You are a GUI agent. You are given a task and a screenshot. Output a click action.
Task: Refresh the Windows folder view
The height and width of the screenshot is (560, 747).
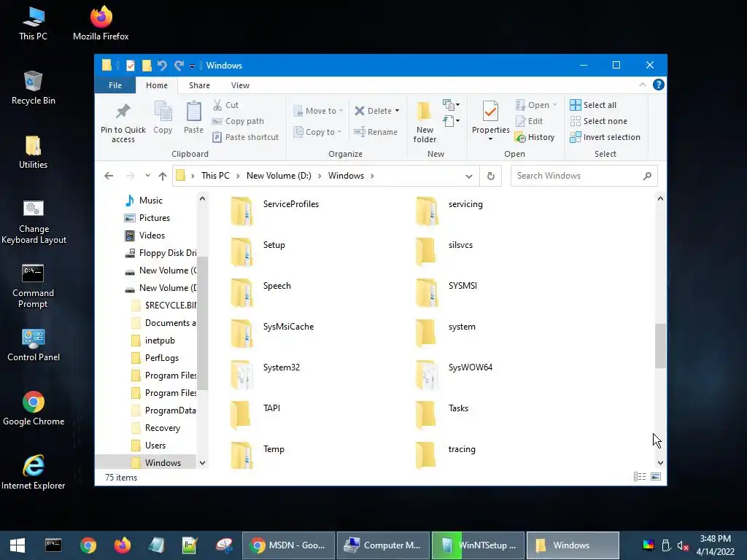(491, 176)
